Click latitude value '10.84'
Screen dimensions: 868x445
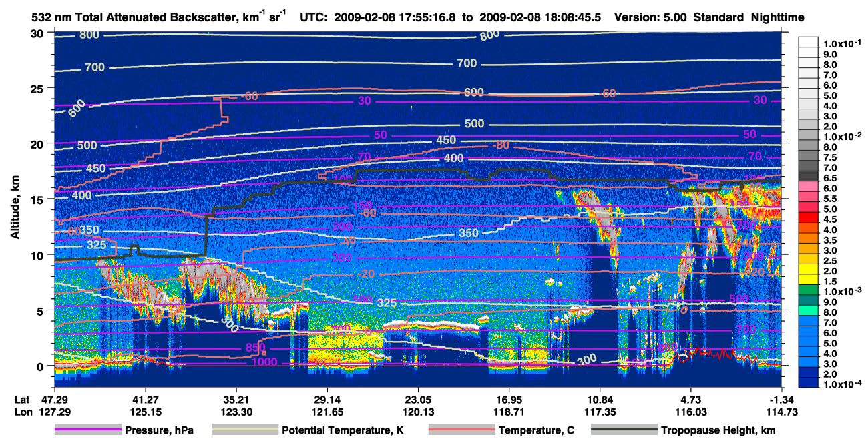600,399
